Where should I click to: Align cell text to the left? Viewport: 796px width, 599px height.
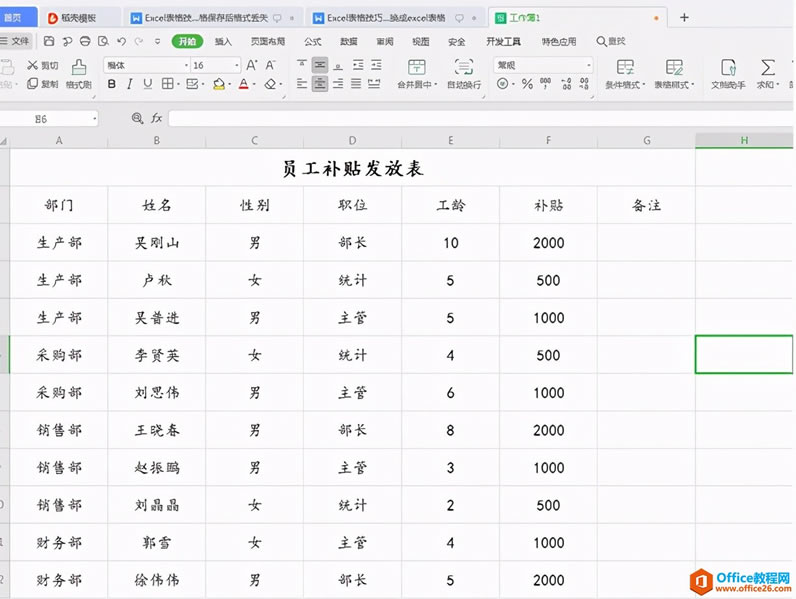[302, 84]
